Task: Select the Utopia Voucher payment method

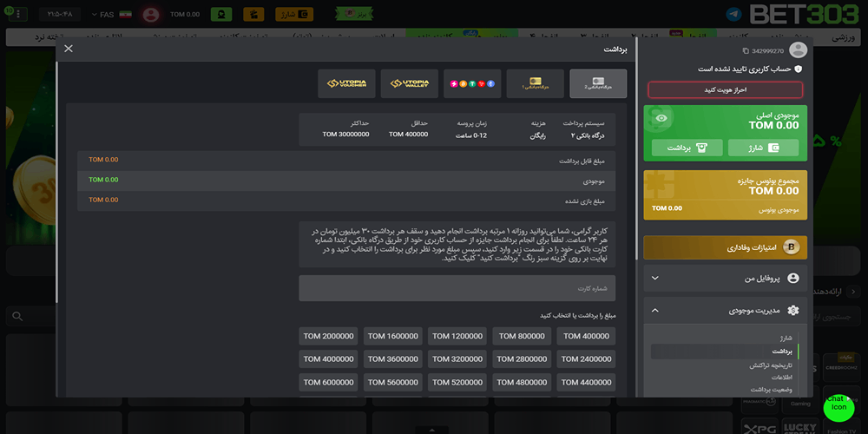Action: click(x=346, y=83)
